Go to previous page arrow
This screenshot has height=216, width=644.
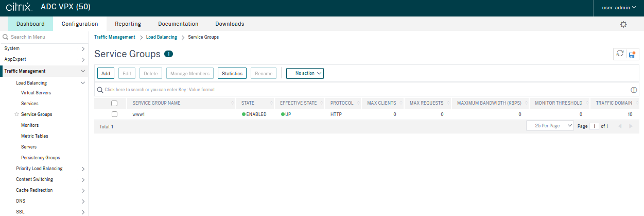tap(619, 126)
